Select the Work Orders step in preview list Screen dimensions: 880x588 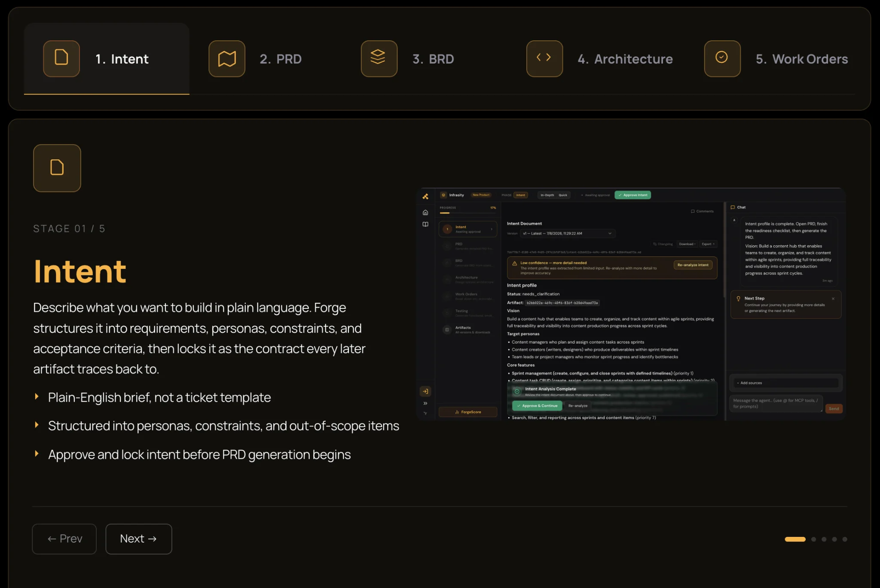click(468, 296)
